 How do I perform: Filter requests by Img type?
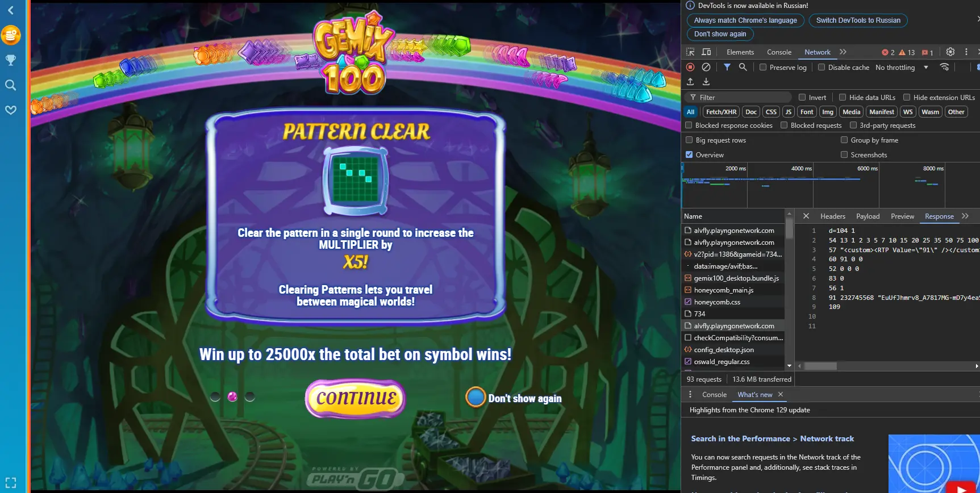tap(828, 112)
